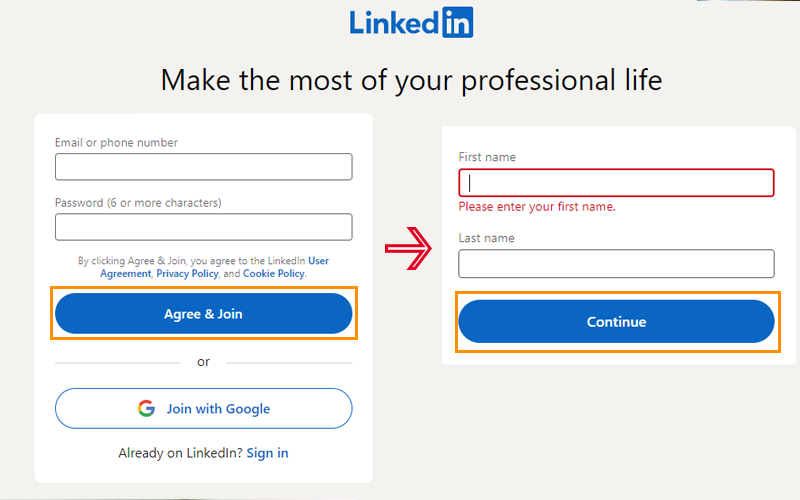Choose Join with Google text

[218, 408]
